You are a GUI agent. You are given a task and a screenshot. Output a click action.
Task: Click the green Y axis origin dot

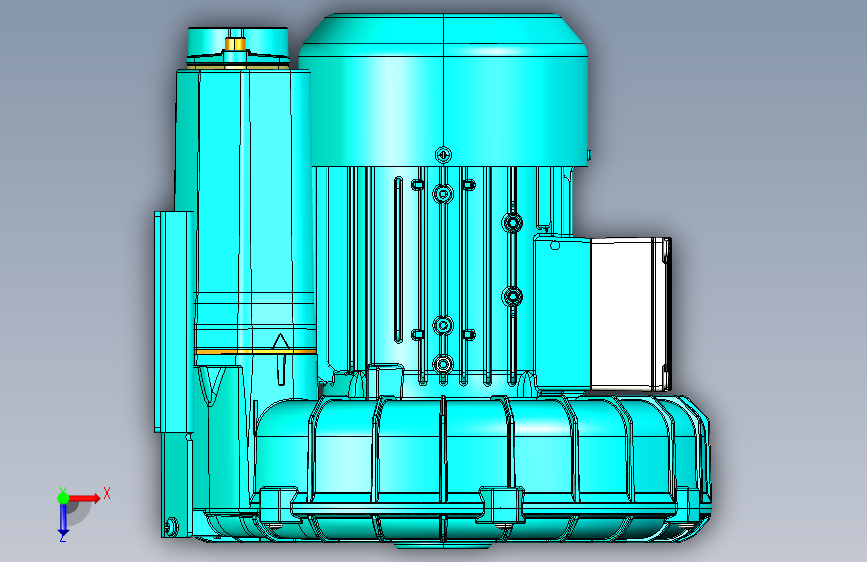pyautogui.click(x=63, y=498)
